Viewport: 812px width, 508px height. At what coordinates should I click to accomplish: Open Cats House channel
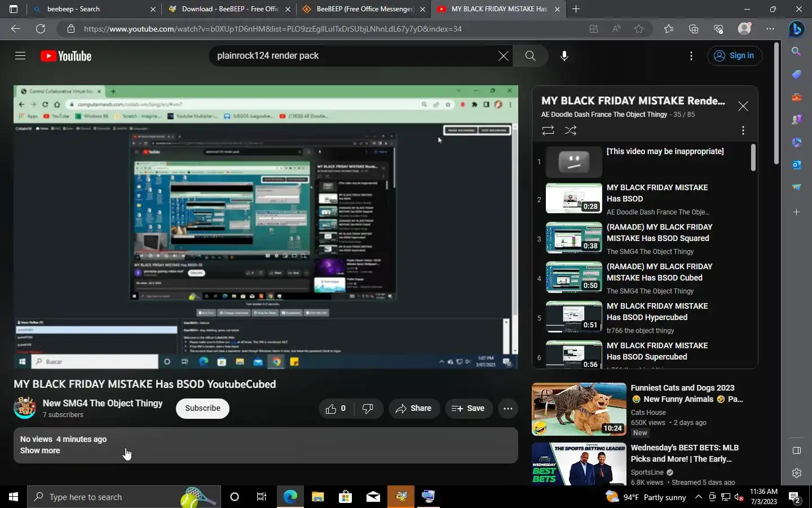[x=648, y=413]
